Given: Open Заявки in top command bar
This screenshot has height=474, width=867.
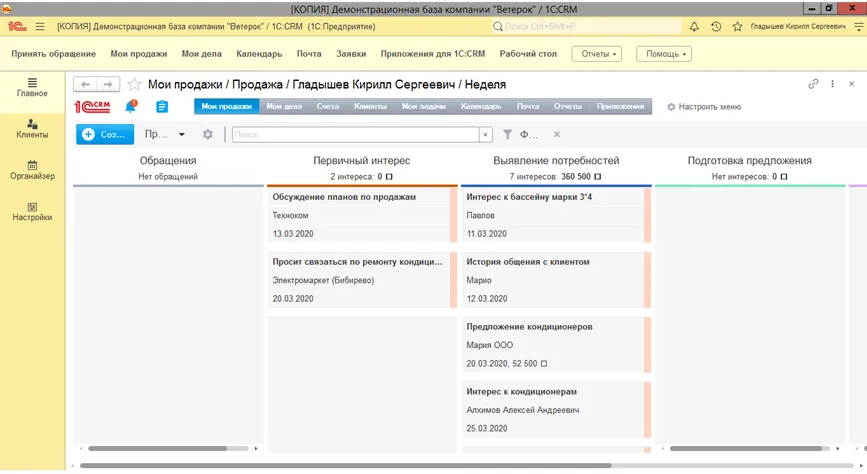Looking at the screenshot, I should (x=351, y=54).
